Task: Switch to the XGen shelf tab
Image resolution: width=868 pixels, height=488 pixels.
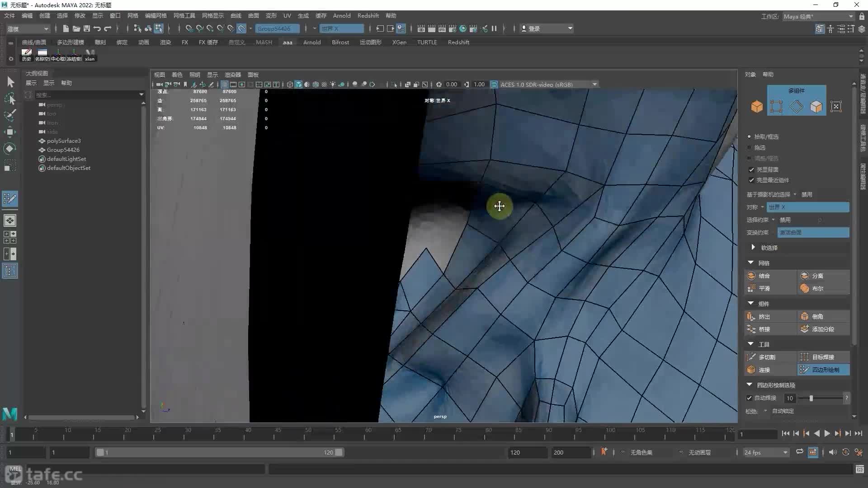Action: coord(399,42)
